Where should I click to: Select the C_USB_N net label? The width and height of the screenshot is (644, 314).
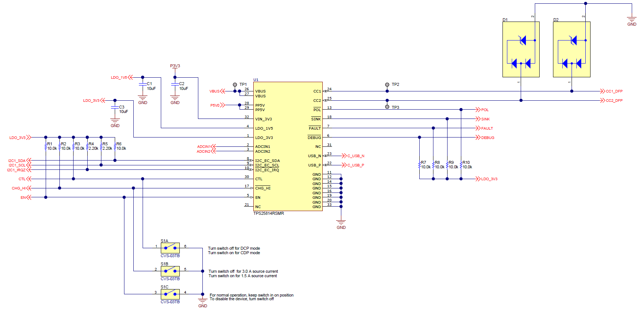356,156
